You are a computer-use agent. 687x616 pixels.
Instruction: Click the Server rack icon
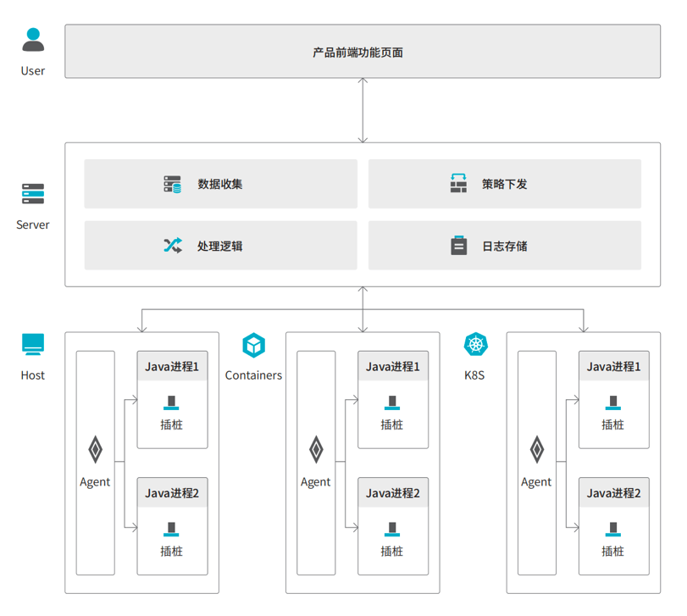click(x=33, y=194)
